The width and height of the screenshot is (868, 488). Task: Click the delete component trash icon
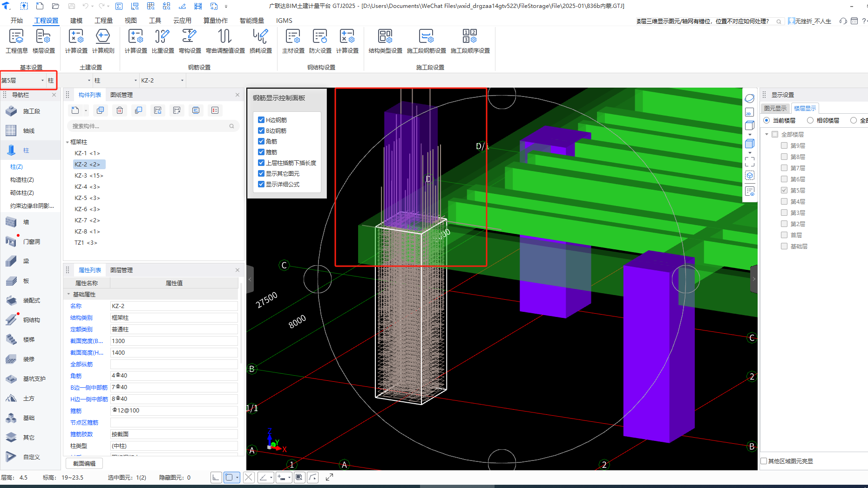point(120,110)
